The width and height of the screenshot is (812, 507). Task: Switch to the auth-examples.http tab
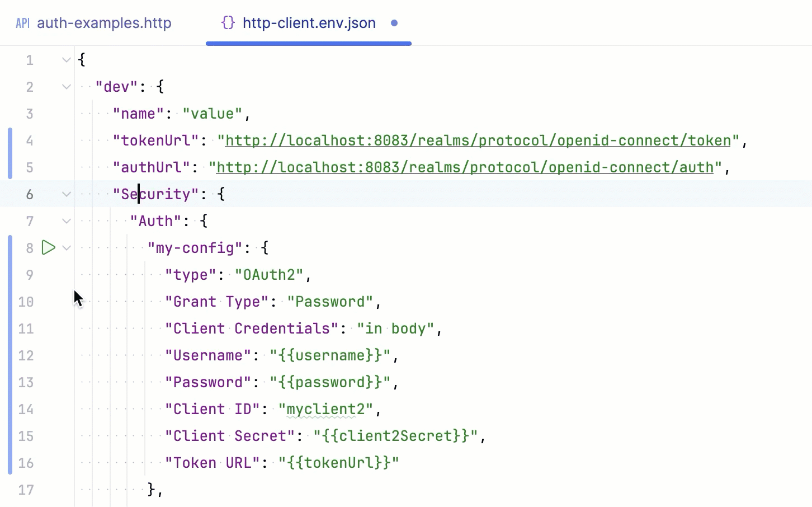pos(103,23)
